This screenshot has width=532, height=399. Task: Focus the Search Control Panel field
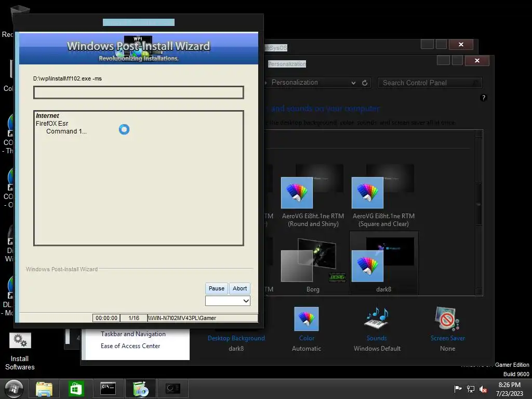tap(430, 83)
